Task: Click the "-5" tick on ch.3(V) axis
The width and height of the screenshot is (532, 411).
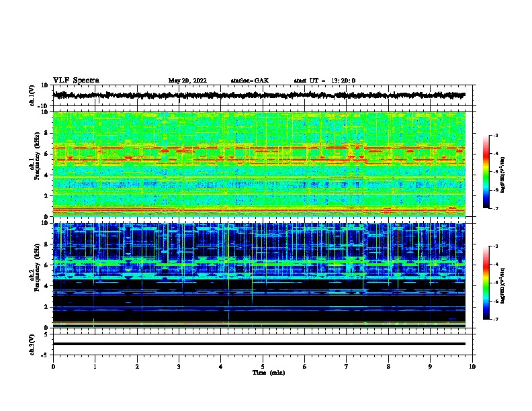Action: (46, 355)
